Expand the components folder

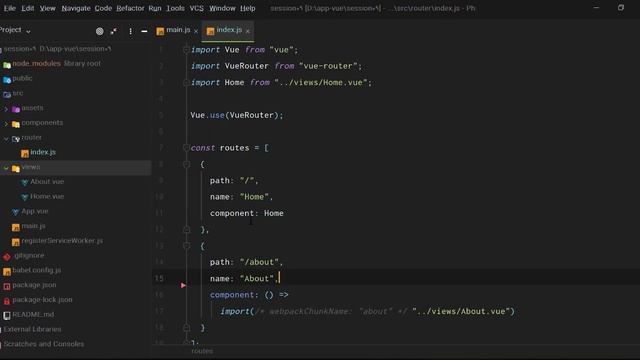tap(6, 123)
